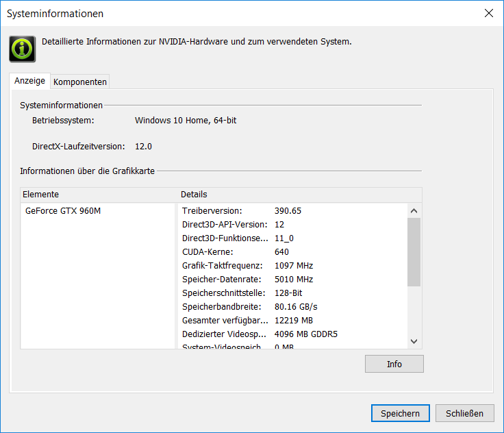
Task: Click the 12.0 DirectX version value
Action: [143, 147]
